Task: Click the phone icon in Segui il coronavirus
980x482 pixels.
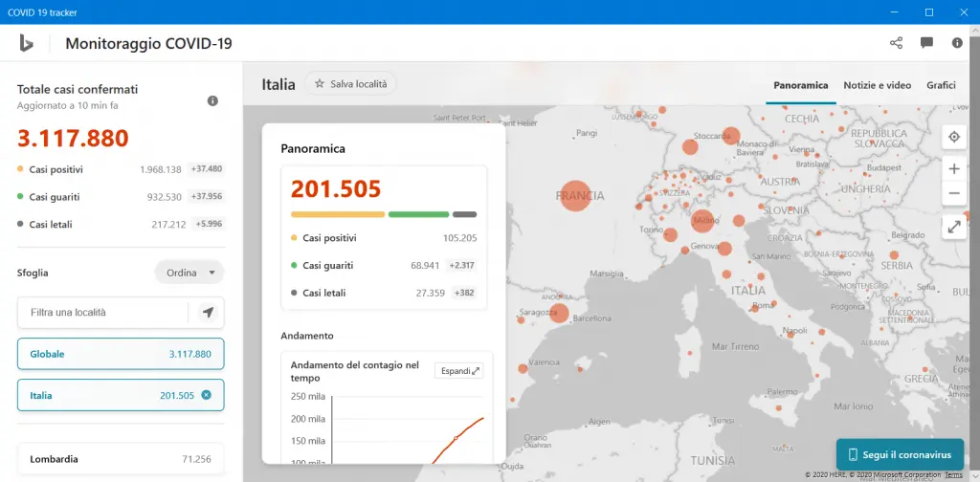Action: (853, 454)
